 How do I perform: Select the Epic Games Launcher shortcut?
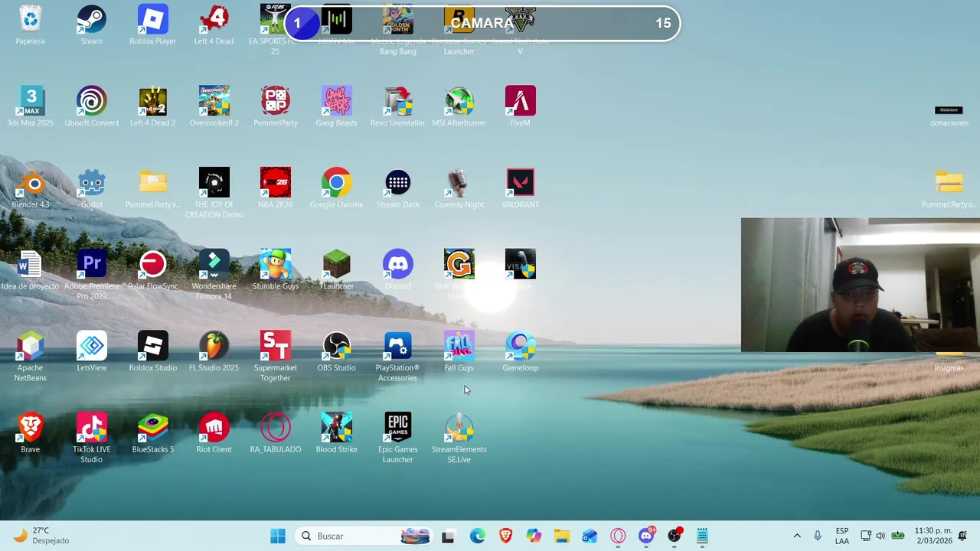398,439
